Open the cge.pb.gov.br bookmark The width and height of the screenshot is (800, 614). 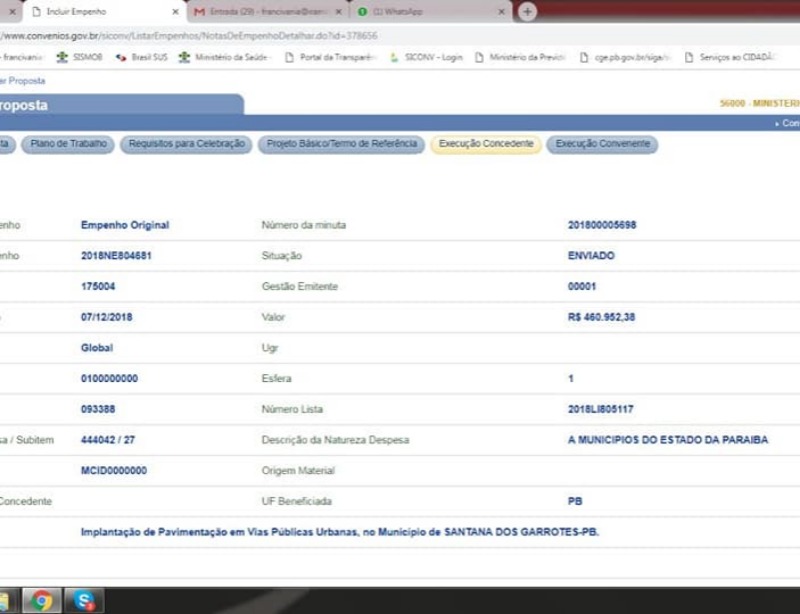click(x=624, y=57)
